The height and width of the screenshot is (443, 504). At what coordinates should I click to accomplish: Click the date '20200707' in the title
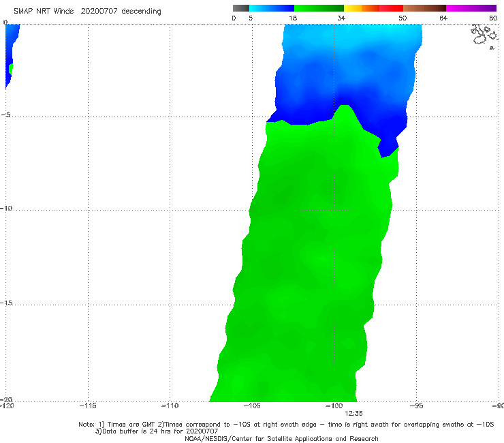click(x=99, y=12)
